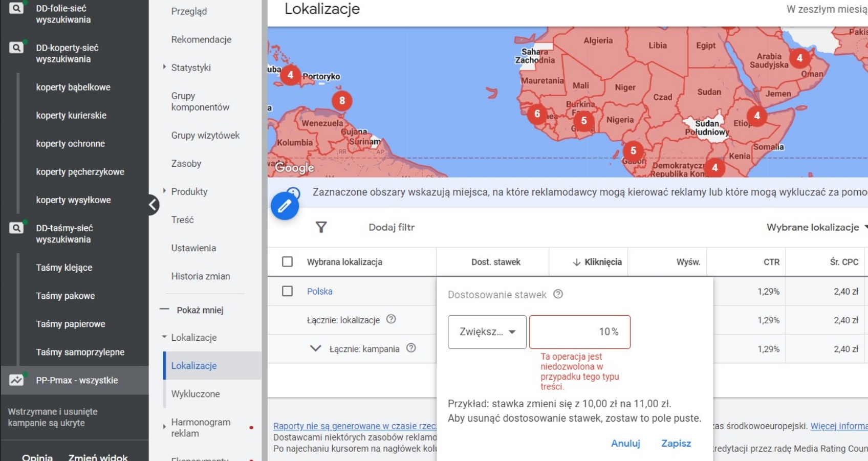868x461 pixels.
Task: Click help icon beside Łącznie: kampania
Action: click(411, 348)
